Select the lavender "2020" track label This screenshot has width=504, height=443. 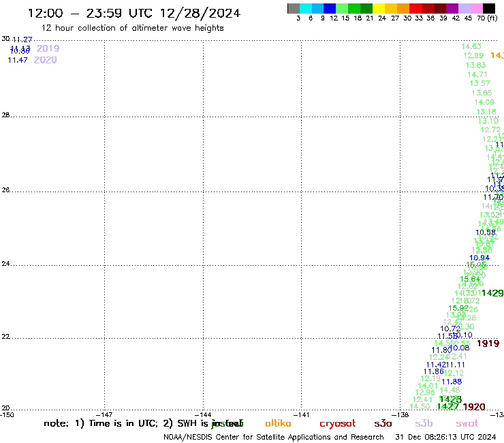click(x=46, y=60)
